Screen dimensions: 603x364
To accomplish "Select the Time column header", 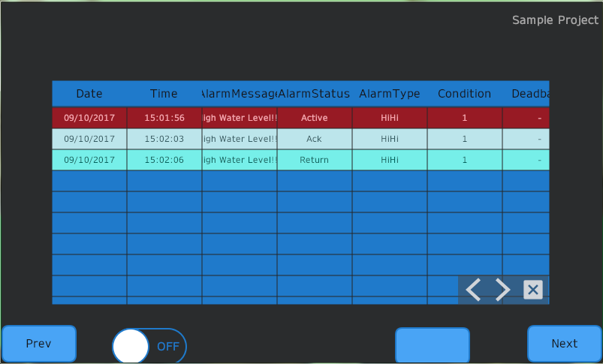I will [x=164, y=94].
